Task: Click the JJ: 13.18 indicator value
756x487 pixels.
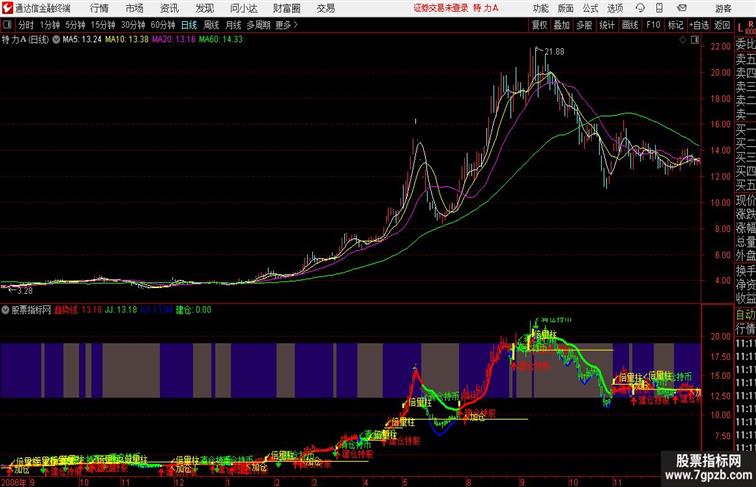Action: 121,310
